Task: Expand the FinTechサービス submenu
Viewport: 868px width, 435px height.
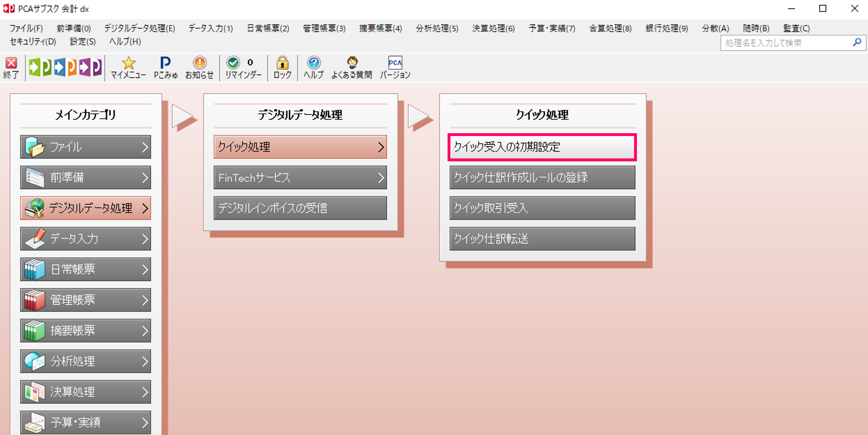Action: pyautogui.click(x=300, y=178)
